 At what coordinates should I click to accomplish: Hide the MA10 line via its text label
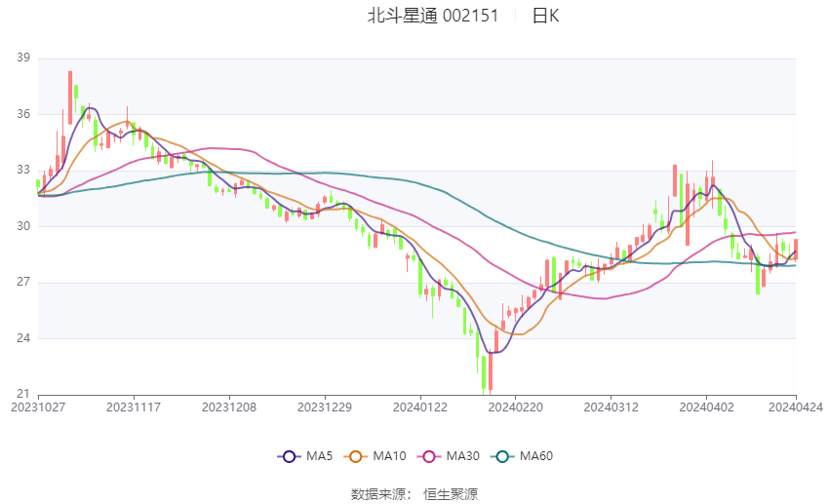click(389, 455)
